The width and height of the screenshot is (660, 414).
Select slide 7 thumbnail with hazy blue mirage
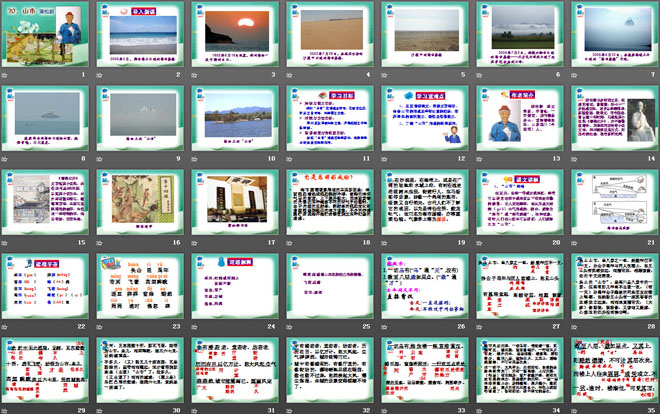point(615,34)
